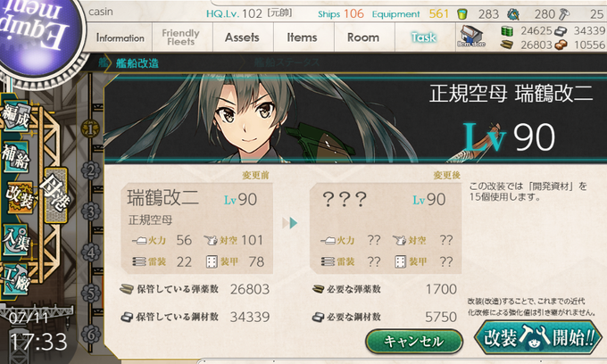Switch to the Assets tab

[x=242, y=37]
